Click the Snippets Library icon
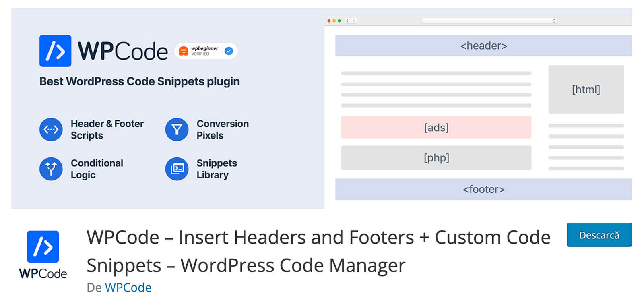Screen dimensions: 644x302 pyautogui.click(x=177, y=169)
